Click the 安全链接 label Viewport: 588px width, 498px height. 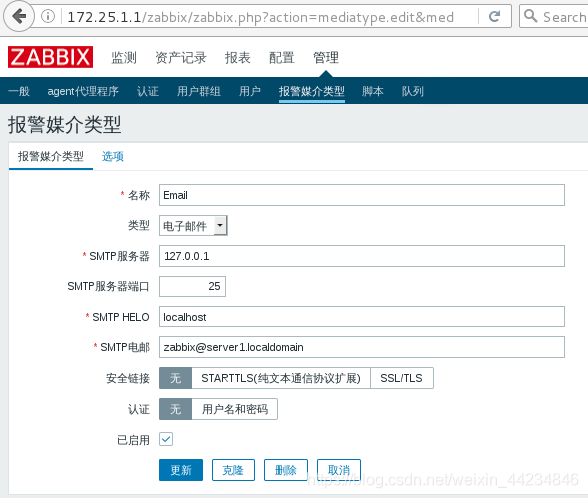pos(128,378)
